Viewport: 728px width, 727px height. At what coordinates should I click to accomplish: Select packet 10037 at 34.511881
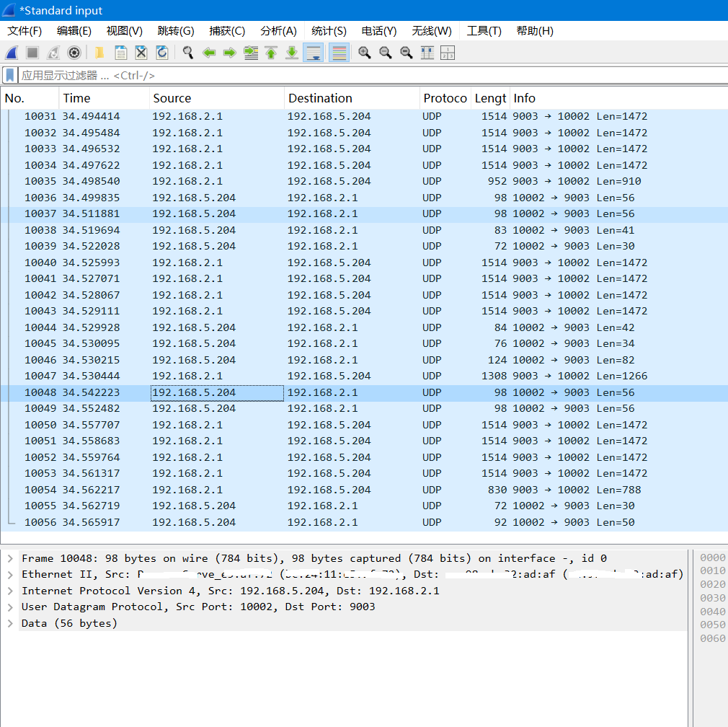coord(364,213)
